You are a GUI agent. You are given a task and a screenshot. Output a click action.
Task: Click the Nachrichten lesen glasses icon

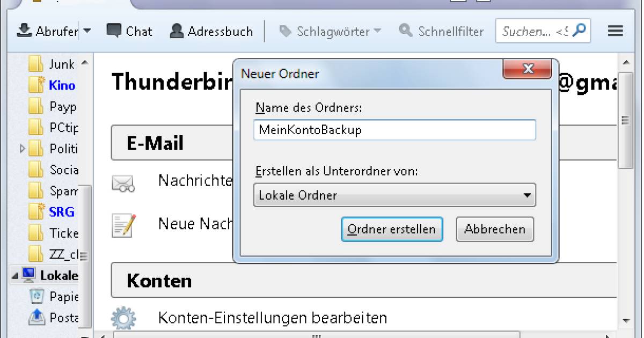coord(123,183)
